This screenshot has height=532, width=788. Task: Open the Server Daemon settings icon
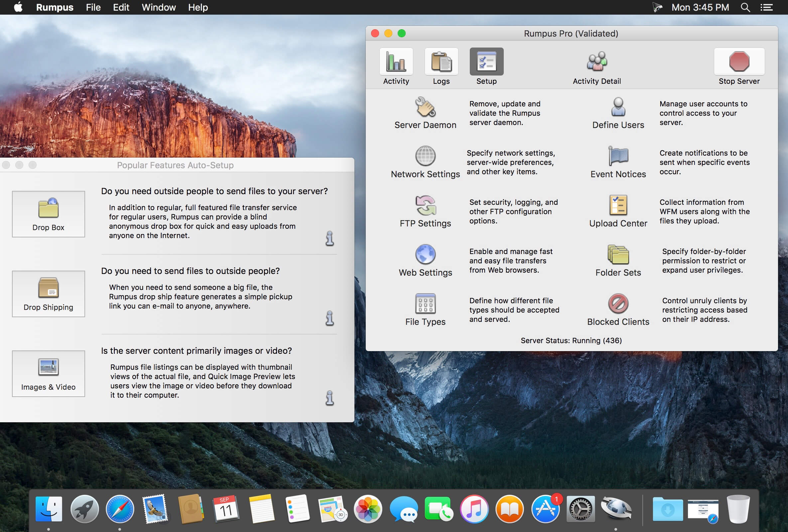(425, 107)
